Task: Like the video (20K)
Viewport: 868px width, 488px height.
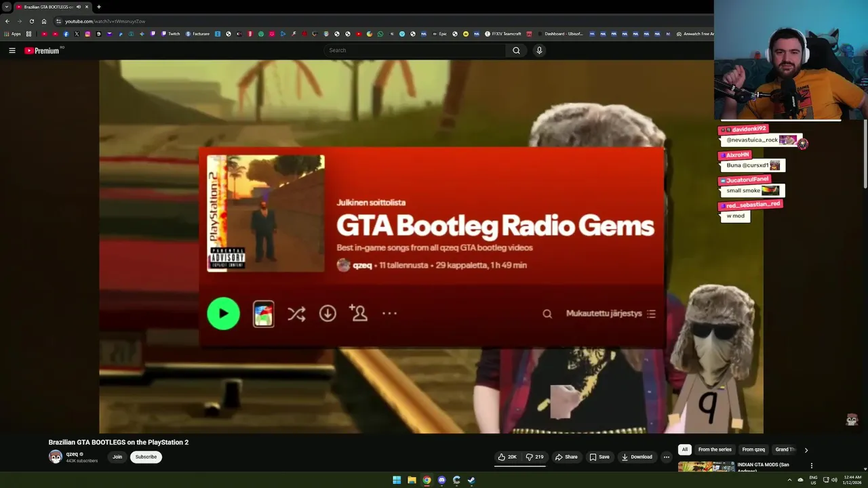Action: pos(507,457)
